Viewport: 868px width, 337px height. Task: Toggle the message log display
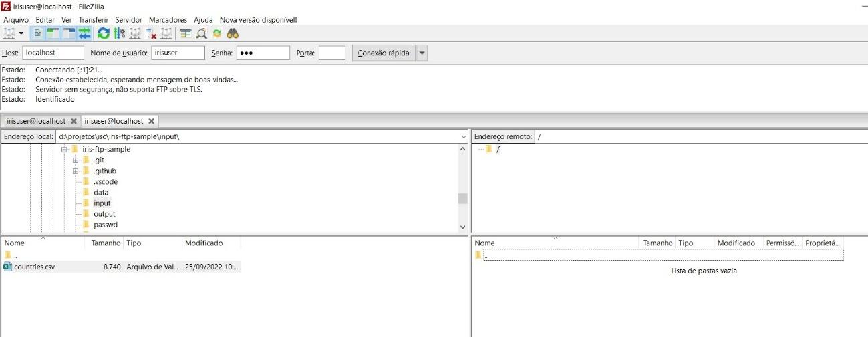38,33
